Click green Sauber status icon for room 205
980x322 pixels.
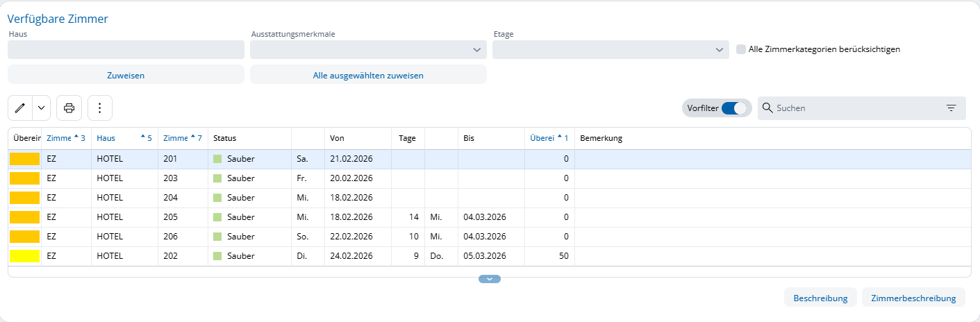(217, 217)
